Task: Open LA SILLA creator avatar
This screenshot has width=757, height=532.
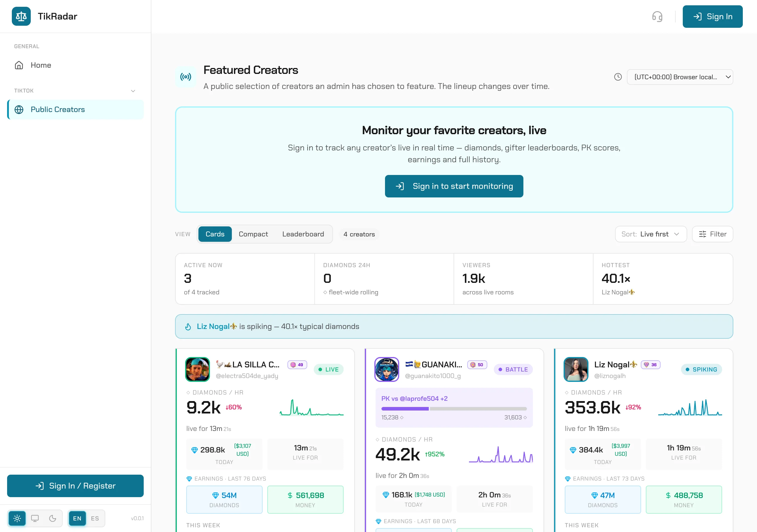Action: pos(198,369)
